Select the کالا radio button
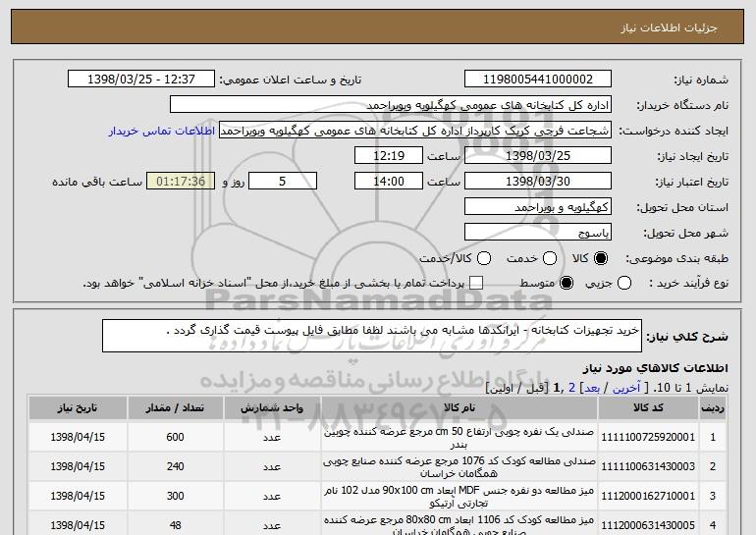This screenshot has height=535, width=756. [x=601, y=258]
